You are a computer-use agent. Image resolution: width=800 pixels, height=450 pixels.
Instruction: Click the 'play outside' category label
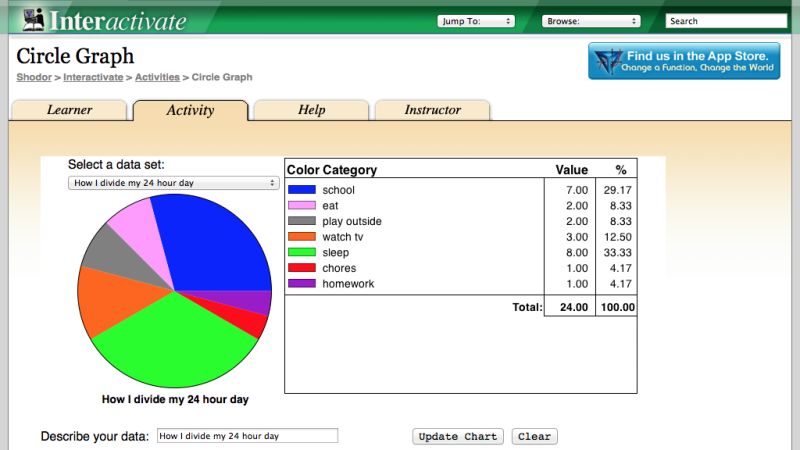[352, 221]
